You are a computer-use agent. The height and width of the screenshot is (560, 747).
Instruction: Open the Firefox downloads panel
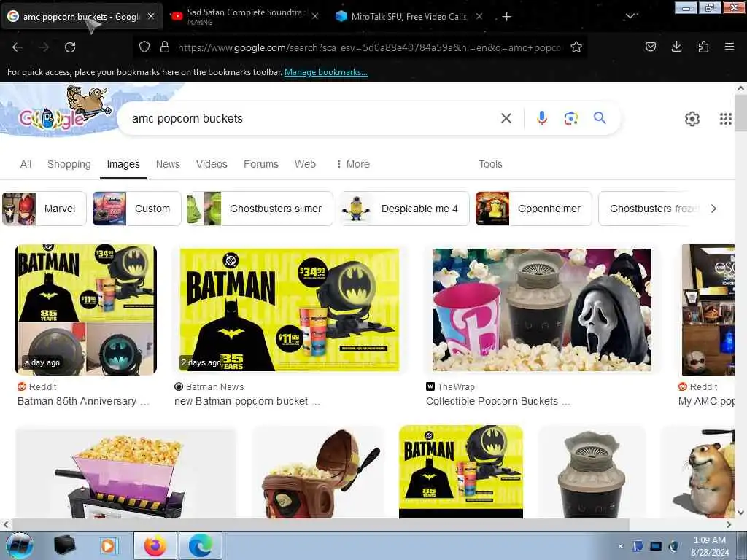click(676, 47)
